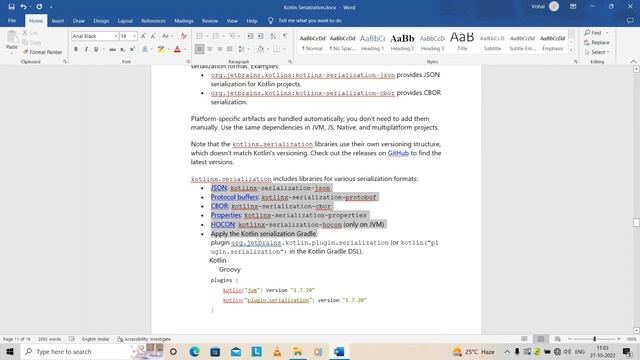Viewport: 640px width, 360px height.
Task: Open Microsoft Edge from taskbar
Action: [194, 351]
